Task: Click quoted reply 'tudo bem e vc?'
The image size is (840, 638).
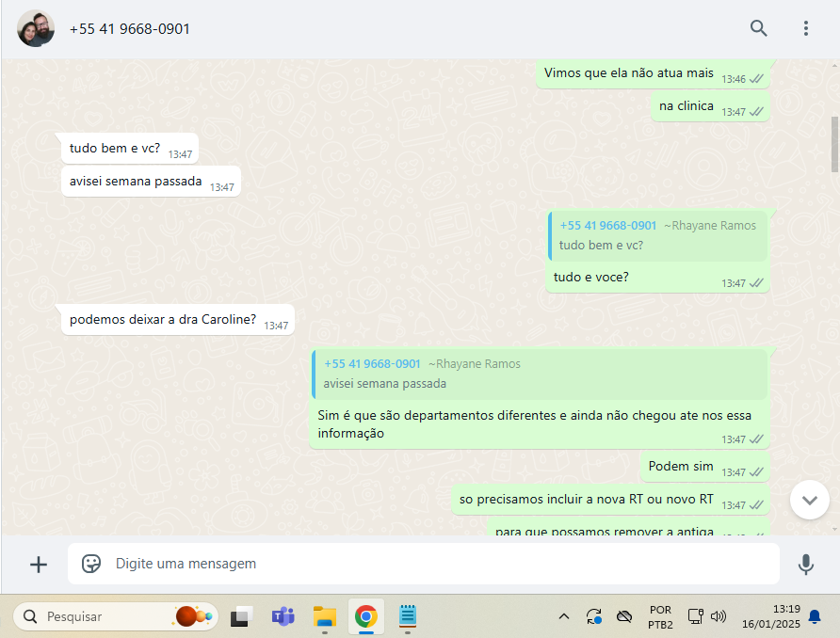Action: coord(658,235)
